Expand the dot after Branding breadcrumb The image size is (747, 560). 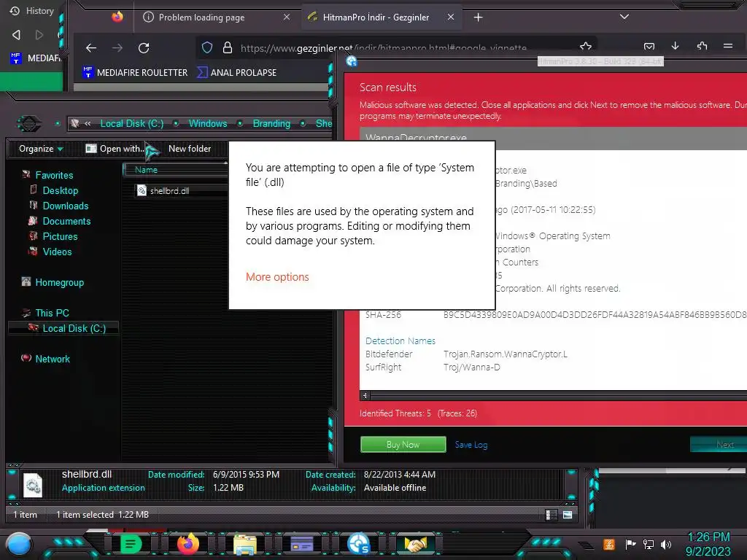click(x=303, y=123)
